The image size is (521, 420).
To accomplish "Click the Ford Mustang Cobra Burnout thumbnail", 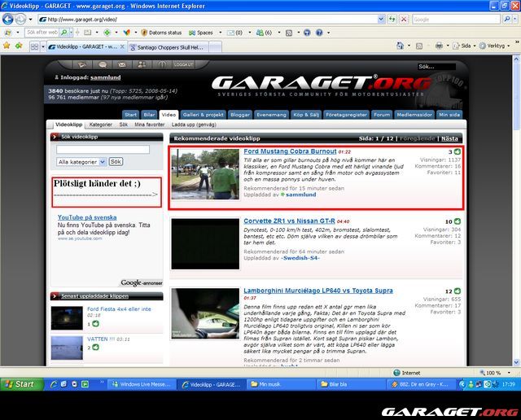I will tap(205, 174).
